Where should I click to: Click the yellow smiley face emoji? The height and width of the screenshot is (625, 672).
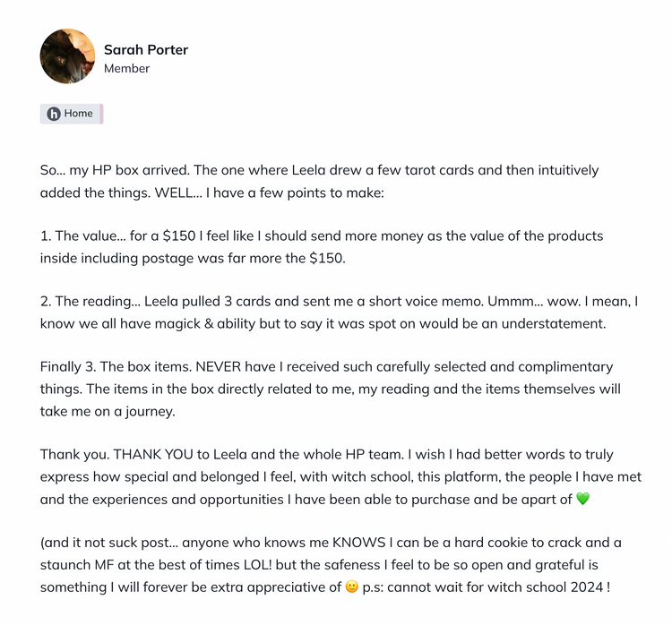[351, 586]
